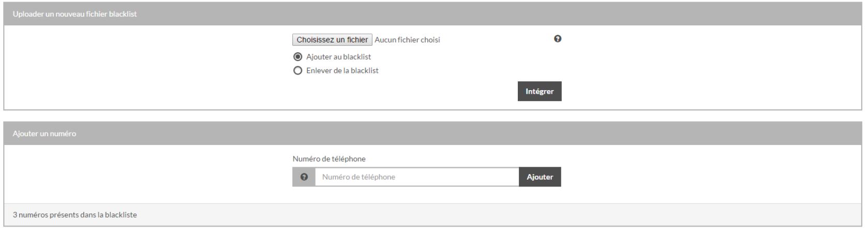The image size is (868, 230).
Task: Click the 'Numéro de téléphone' label above the field
Action: point(329,159)
